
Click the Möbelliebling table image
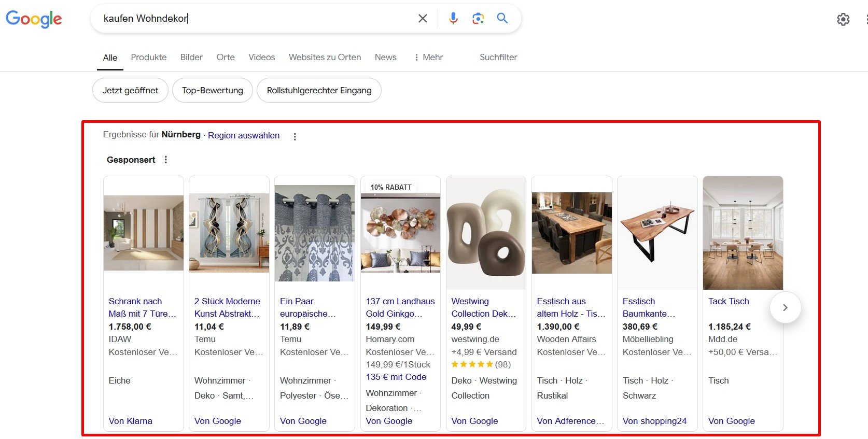coord(657,233)
